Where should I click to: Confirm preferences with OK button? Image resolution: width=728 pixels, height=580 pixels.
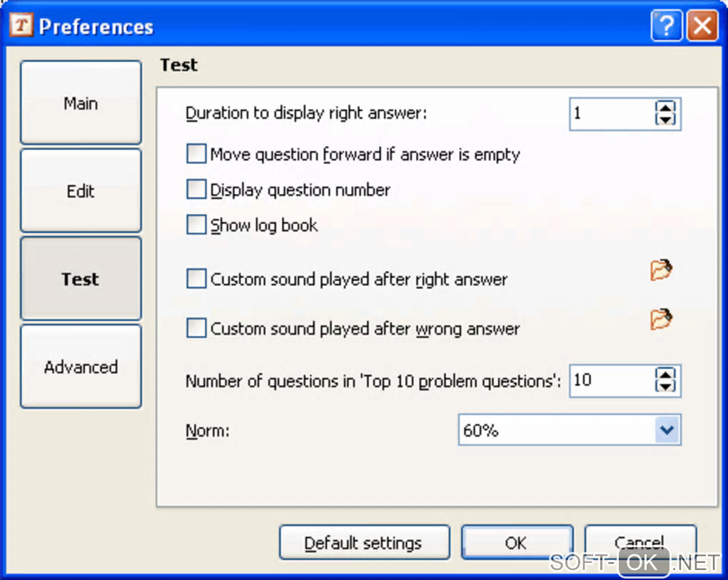516,544
